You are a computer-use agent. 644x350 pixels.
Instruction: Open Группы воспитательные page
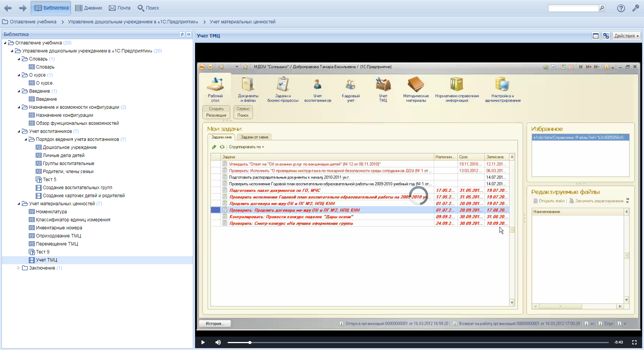point(69,164)
